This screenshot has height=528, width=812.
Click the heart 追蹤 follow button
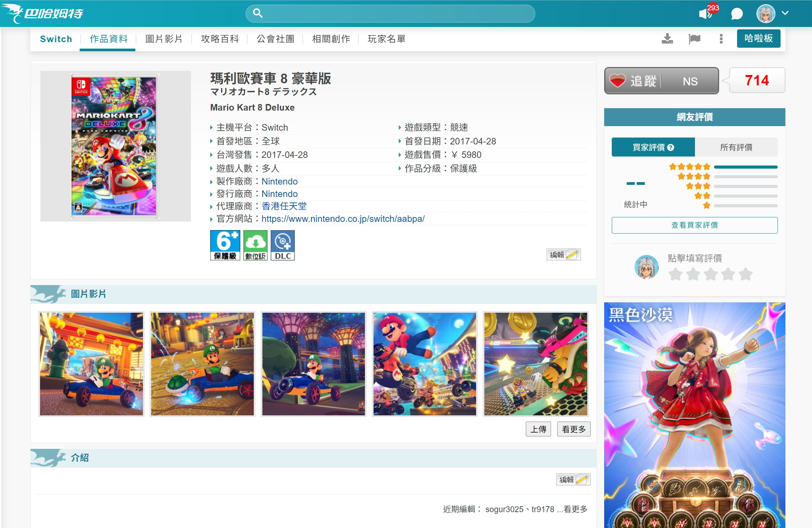point(661,81)
